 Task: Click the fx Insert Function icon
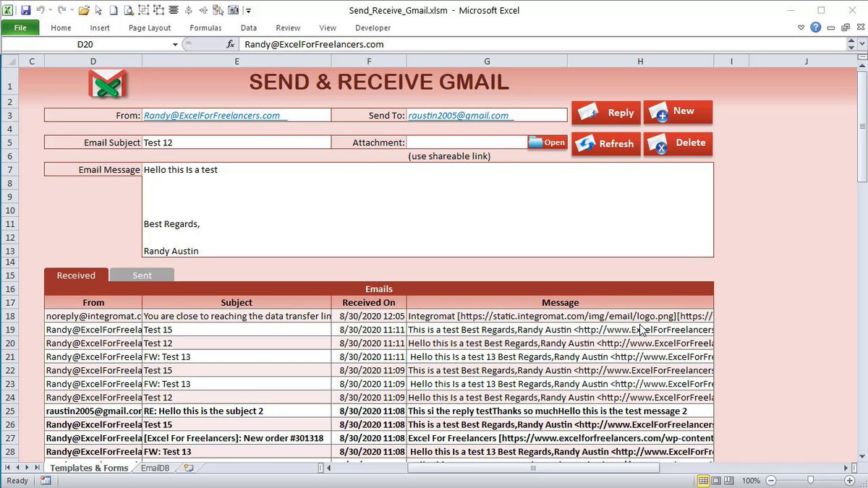point(231,44)
